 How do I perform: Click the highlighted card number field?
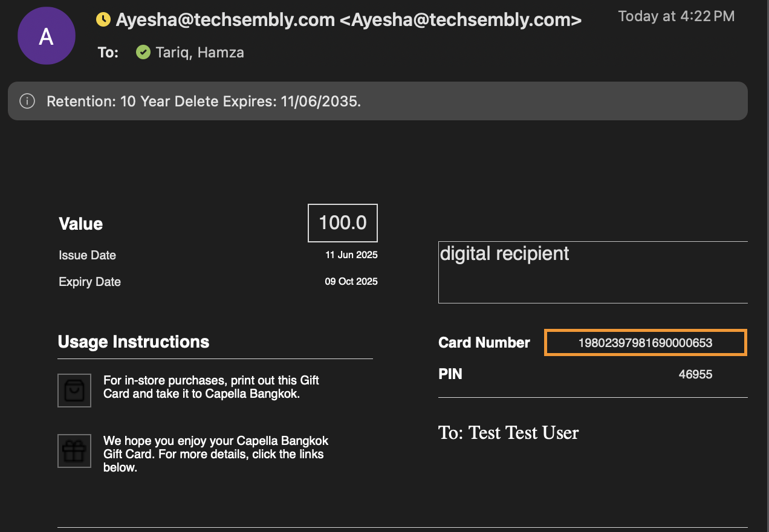coord(646,343)
